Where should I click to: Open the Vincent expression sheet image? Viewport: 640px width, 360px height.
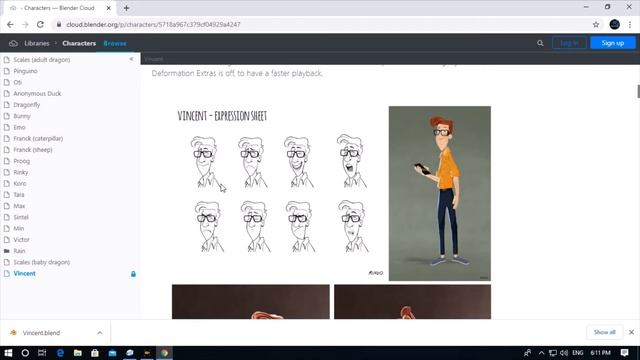(278, 193)
